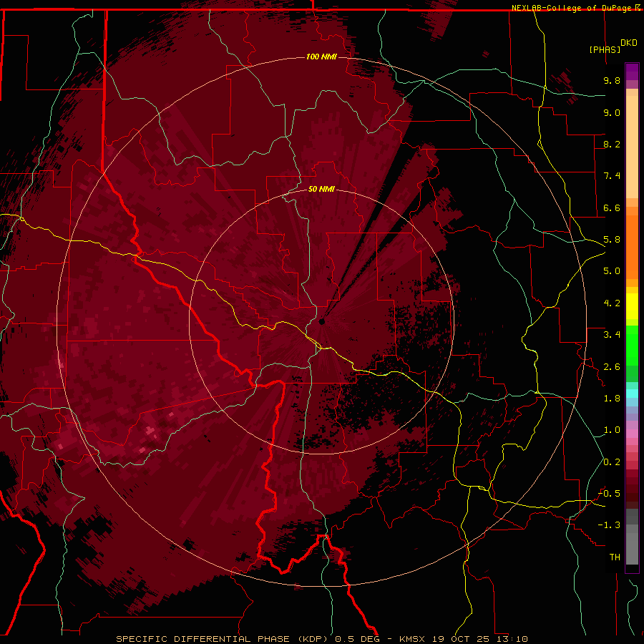Click the 3.4 value on the legend

pos(612,335)
